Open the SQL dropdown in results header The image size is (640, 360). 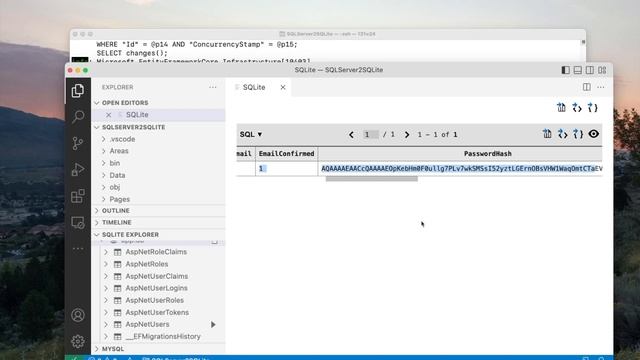point(251,134)
